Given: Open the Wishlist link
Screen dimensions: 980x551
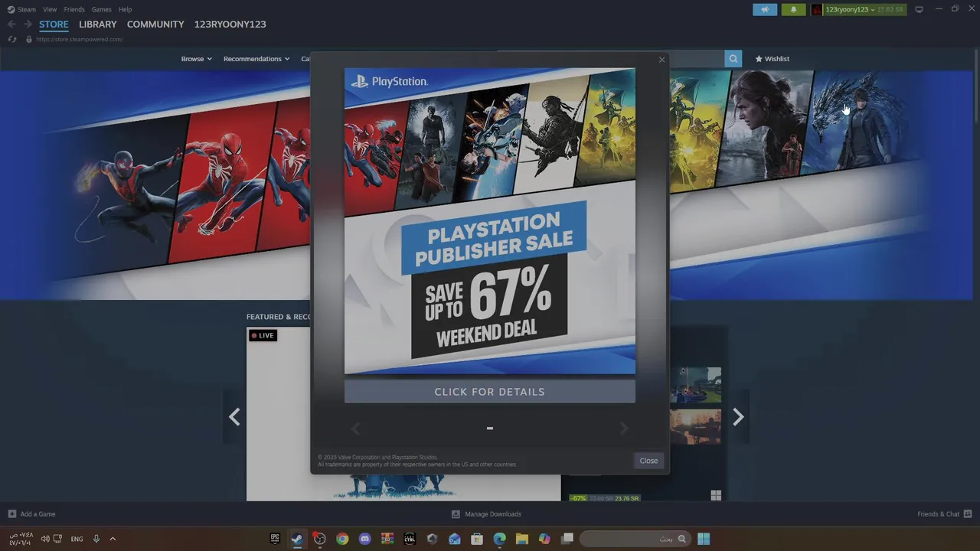Looking at the screenshot, I should click(x=773, y=59).
